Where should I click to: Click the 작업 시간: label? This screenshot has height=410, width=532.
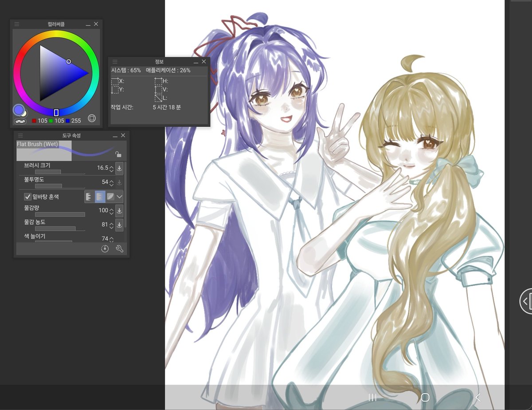[x=122, y=107]
